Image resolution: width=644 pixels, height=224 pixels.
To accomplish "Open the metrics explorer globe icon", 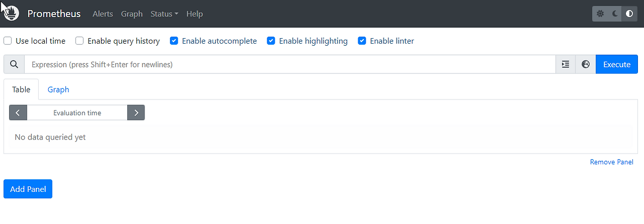I will 586,64.
